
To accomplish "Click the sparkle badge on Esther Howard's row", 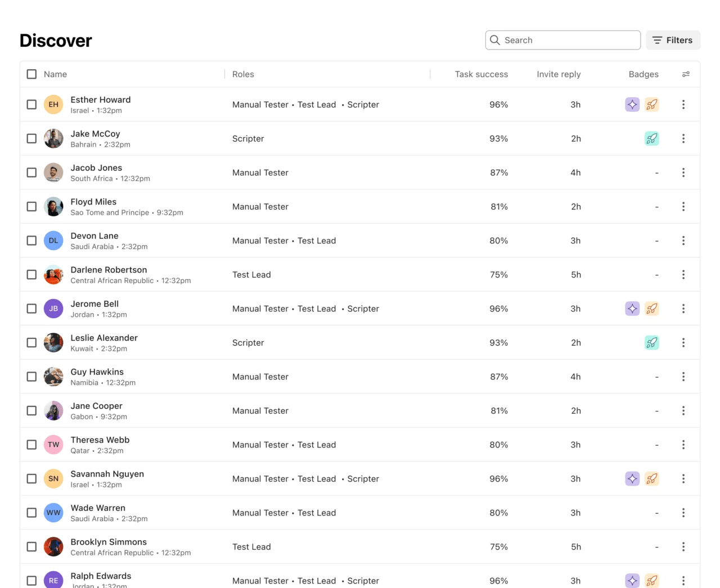I will coord(632,105).
